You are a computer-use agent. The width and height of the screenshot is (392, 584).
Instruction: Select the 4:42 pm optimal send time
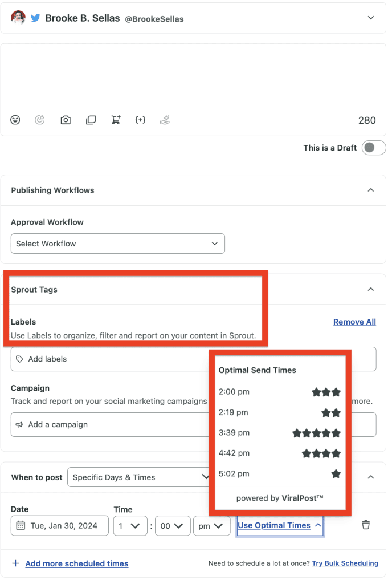click(280, 453)
